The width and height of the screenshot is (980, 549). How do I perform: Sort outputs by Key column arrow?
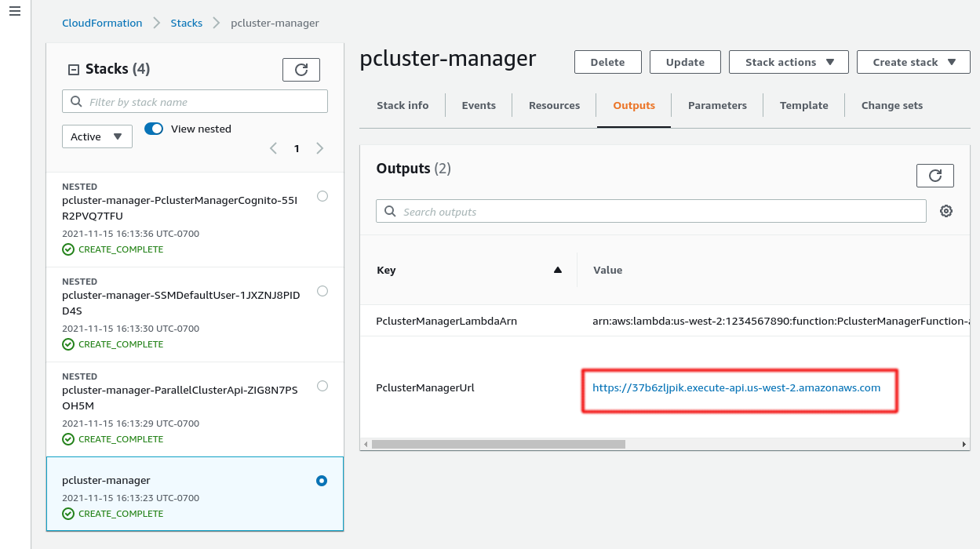[x=558, y=270]
